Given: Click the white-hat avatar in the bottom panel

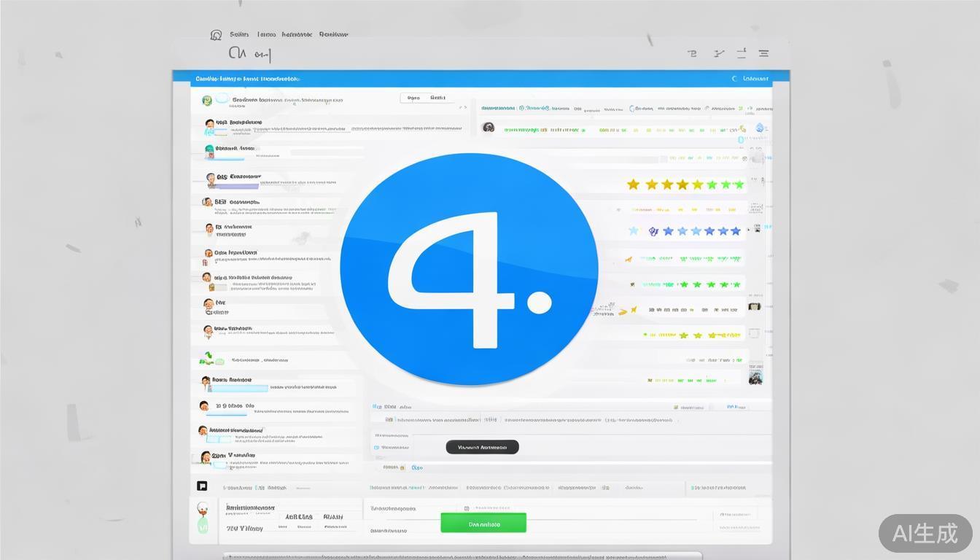Looking at the screenshot, I should 203,509.
